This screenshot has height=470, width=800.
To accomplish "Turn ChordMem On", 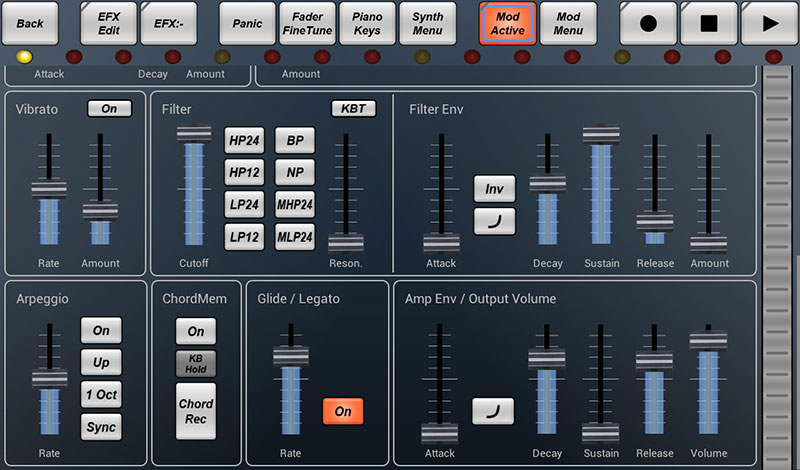I will [196, 331].
